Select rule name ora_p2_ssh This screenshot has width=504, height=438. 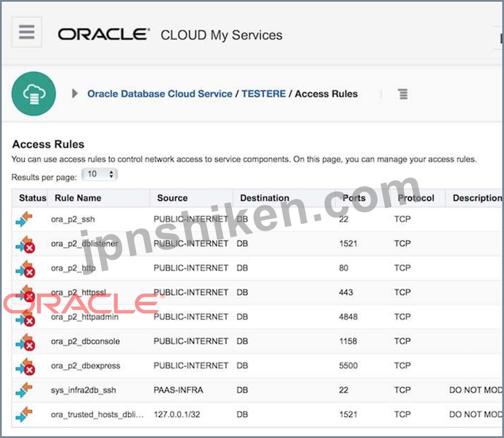(x=72, y=220)
